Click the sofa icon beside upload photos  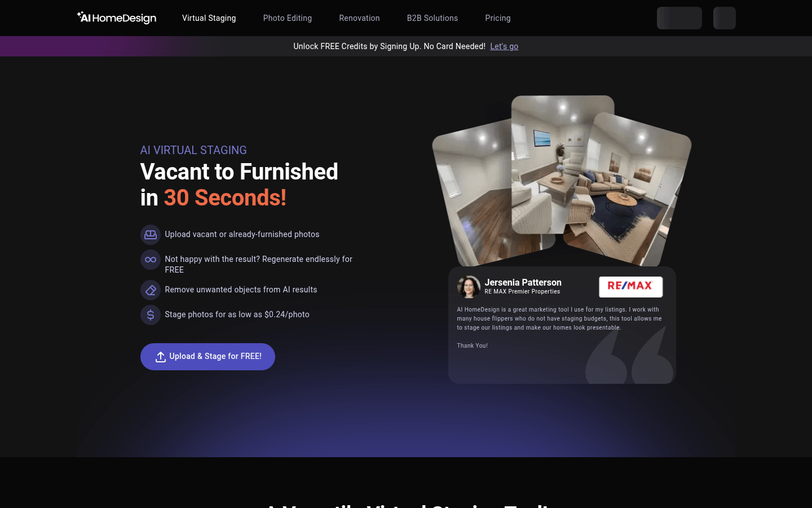pos(151,235)
